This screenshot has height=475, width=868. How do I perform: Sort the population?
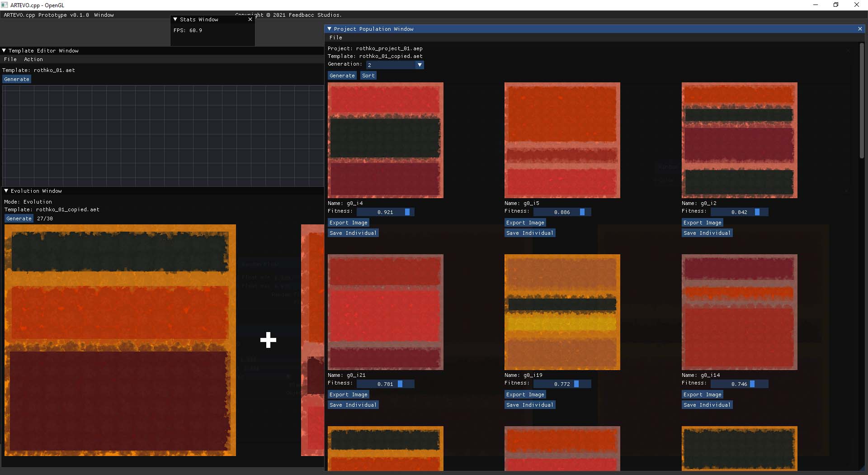(x=368, y=76)
